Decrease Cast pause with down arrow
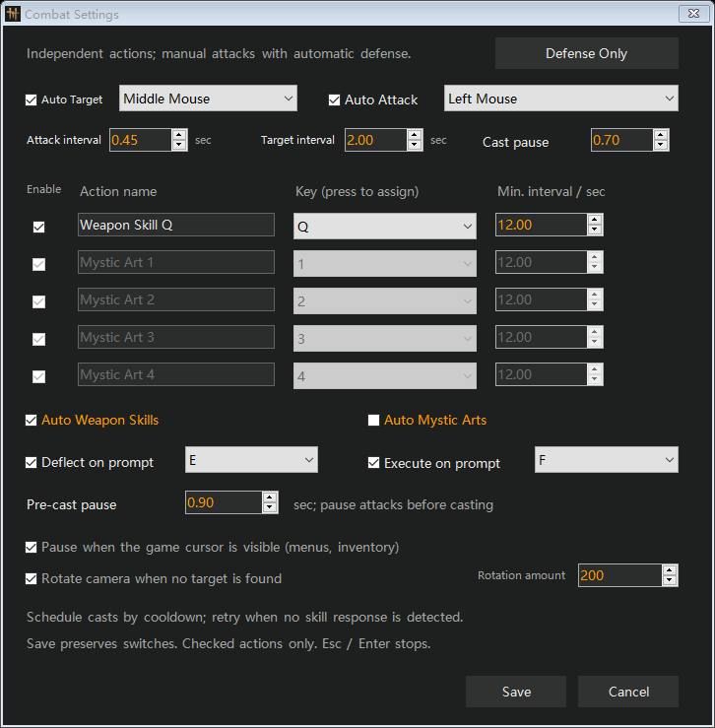Image resolution: width=715 pixels, height=728 pixels. click(661, 145)
